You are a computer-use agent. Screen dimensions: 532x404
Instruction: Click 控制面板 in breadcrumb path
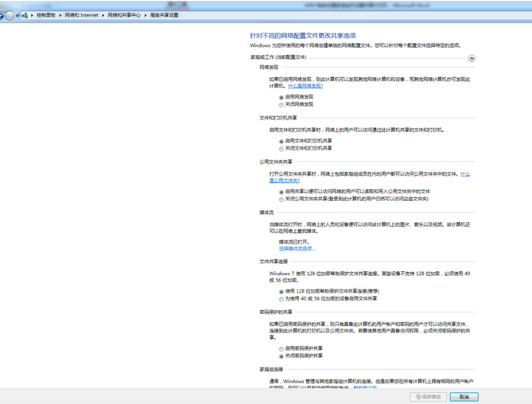(x=46, y=15)
